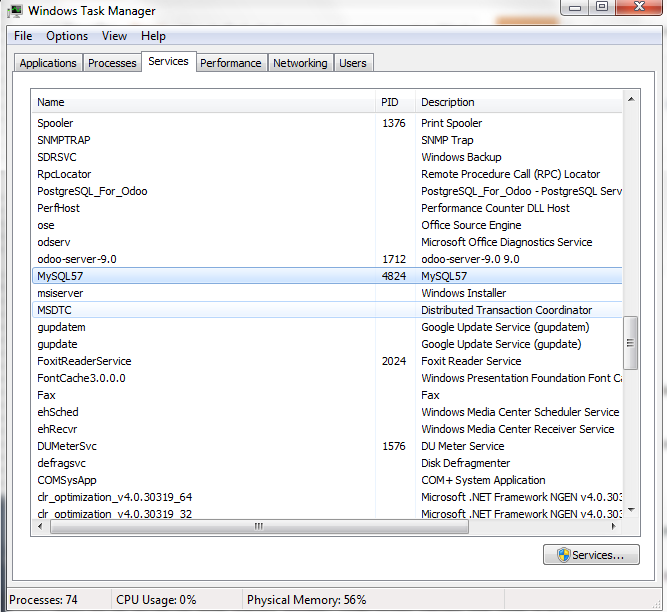This screenshot has height=612, width=667.
Task: Select the MSDTC service
Action: pyautogui.click(x=54, y=310)
